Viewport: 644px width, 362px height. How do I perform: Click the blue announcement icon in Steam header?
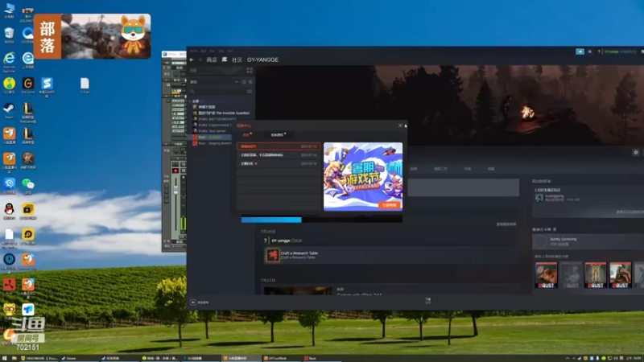pyautogui.click(x=580, y=51)
